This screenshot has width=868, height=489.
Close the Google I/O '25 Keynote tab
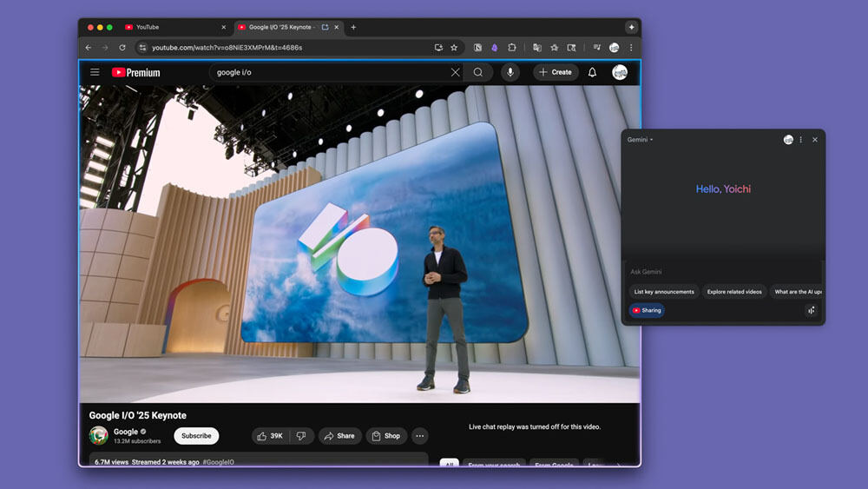337,27
